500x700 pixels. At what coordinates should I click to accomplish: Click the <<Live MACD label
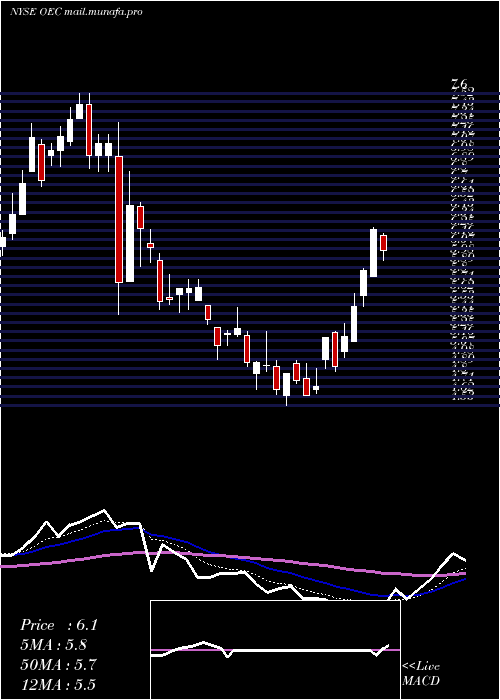click(421, 674)
